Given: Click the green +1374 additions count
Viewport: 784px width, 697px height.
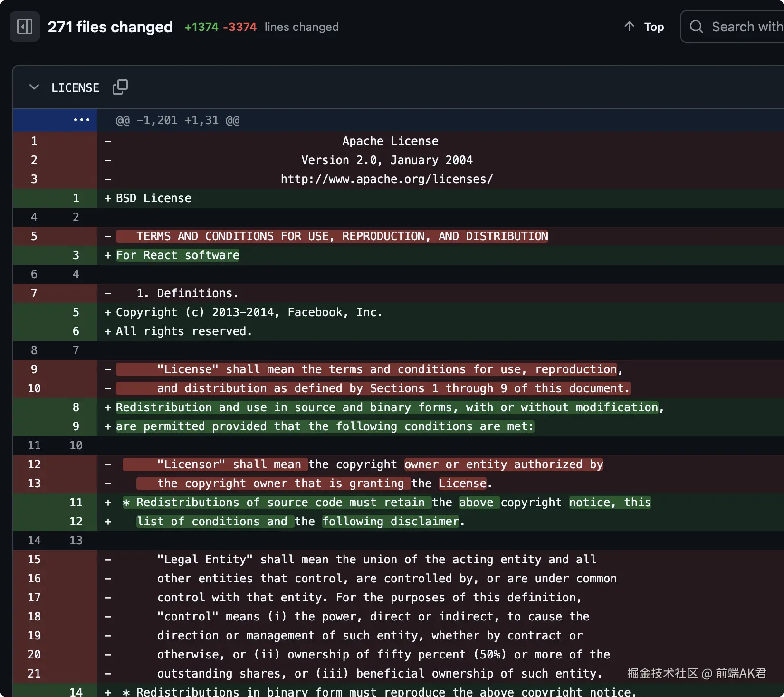Looking at the screenshot, I should click(201, 27).
